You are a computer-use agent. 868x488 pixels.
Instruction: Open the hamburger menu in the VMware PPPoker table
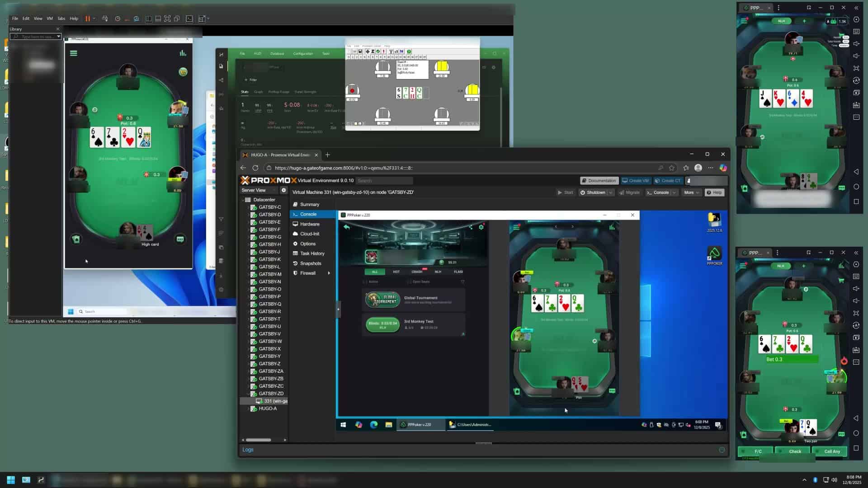pos(74,53)
